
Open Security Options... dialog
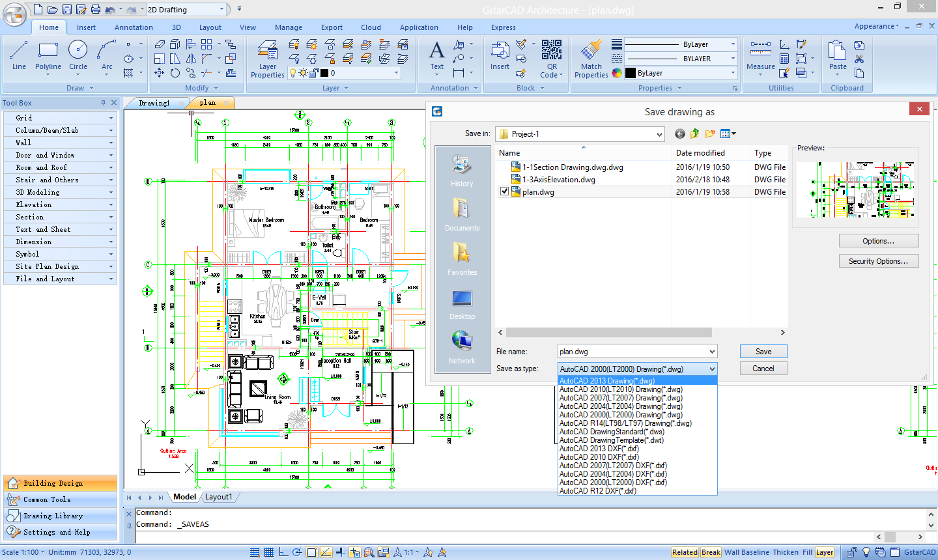coord(879,261)
